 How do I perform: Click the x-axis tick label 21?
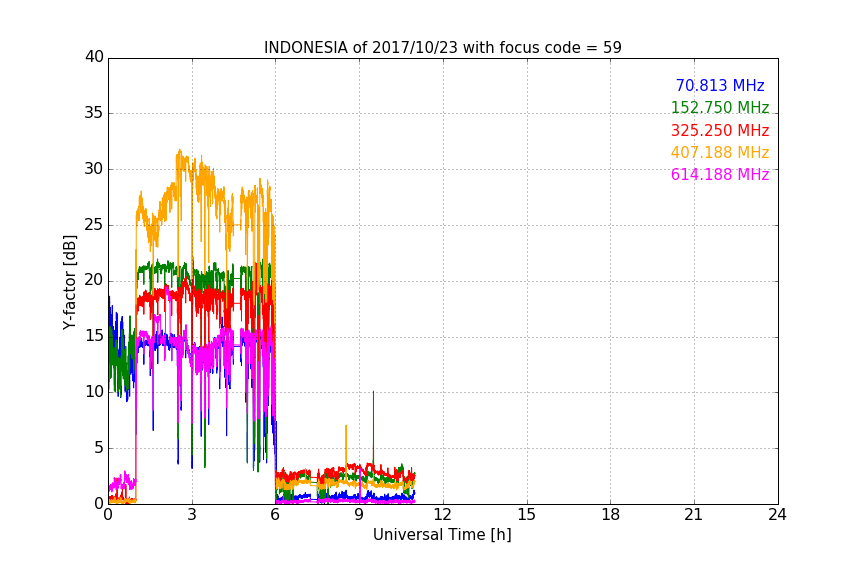point(694,515)
